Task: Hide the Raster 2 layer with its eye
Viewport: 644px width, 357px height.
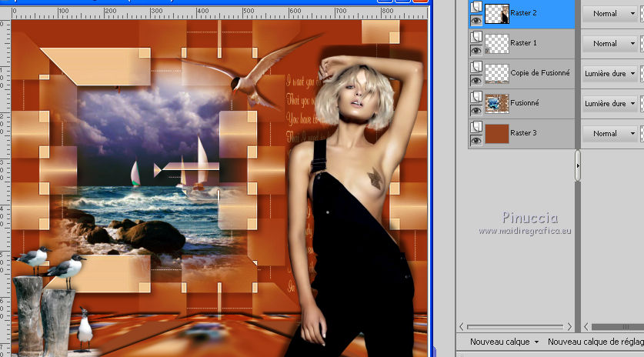Action: pos(476,20)
